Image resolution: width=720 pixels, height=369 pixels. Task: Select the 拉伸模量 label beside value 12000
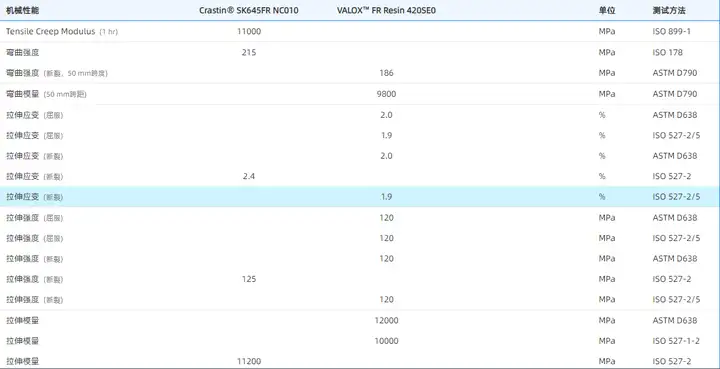(22, 320)
